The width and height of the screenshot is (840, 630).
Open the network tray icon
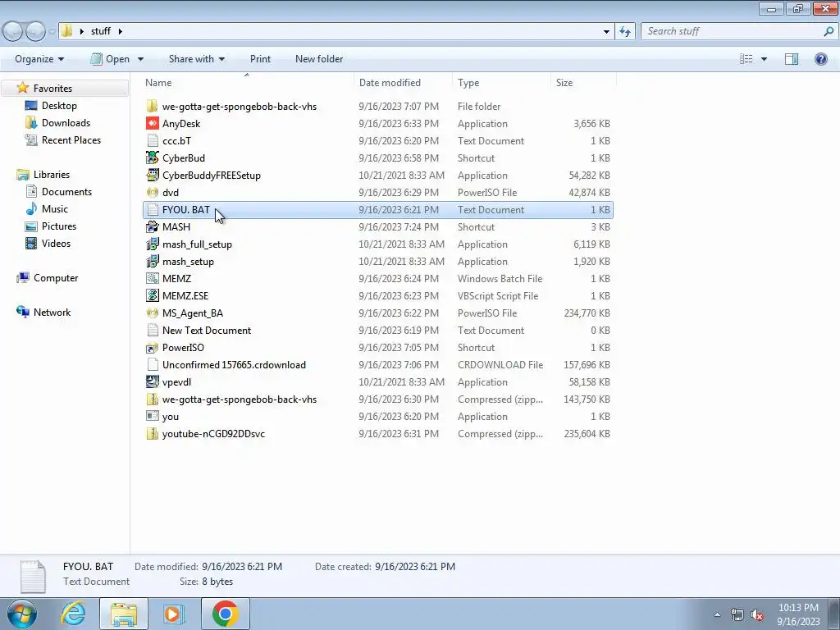pyautogui.click(x=737, y=614)
